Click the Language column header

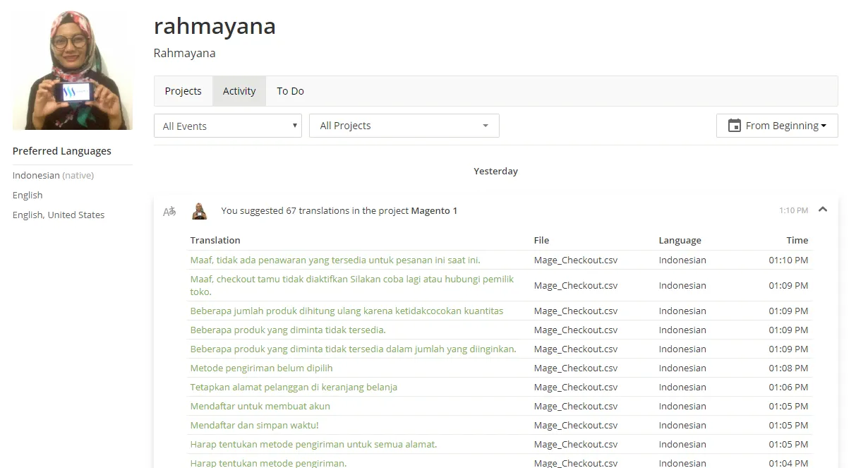coord(680,240)
